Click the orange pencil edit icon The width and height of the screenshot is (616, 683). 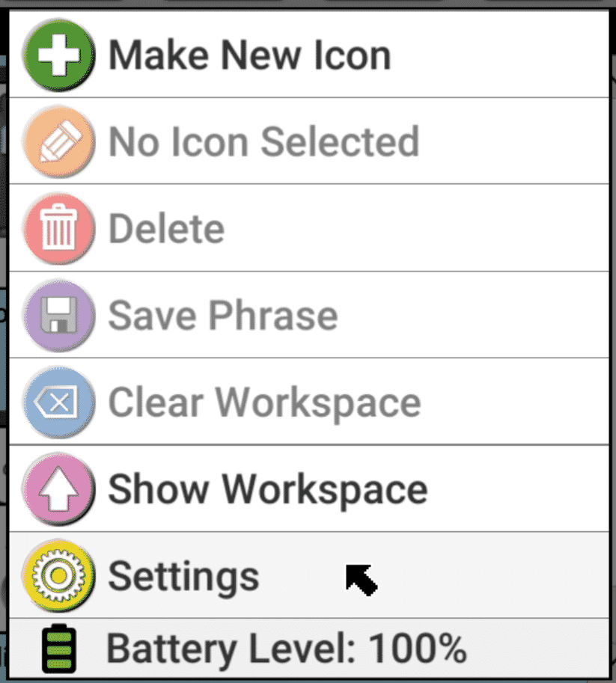(x=59, y=142)
